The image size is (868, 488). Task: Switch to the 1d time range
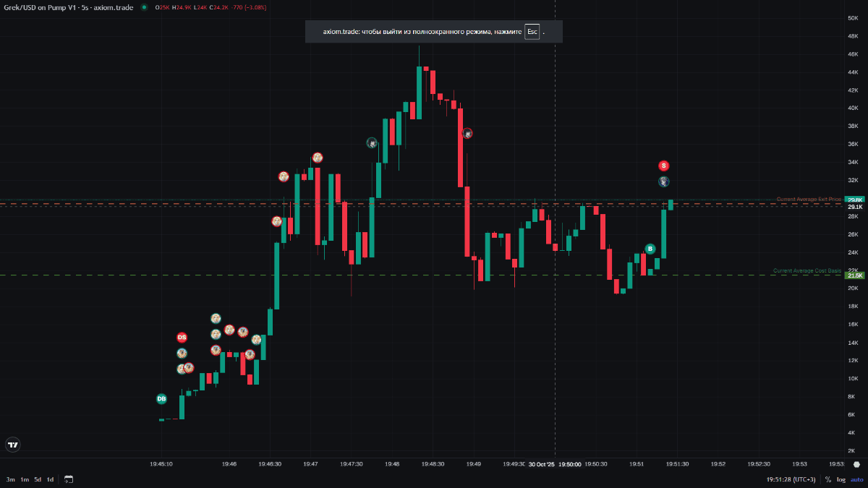click(50, 479)
